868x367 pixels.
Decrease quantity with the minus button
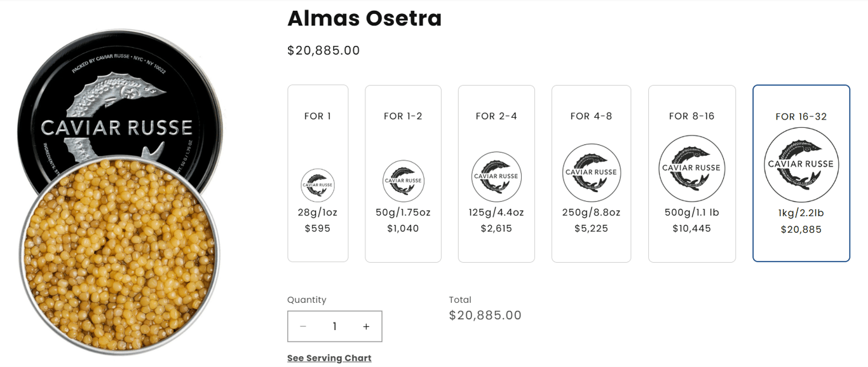pos(303,326)
